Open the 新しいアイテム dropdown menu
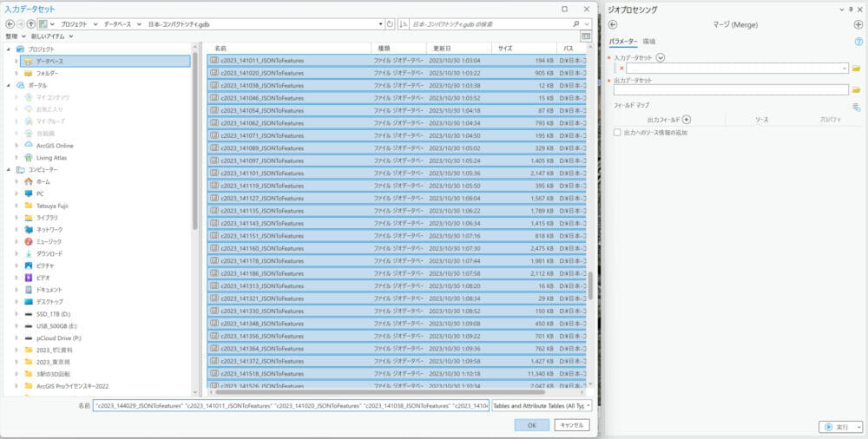 (52, 36)
